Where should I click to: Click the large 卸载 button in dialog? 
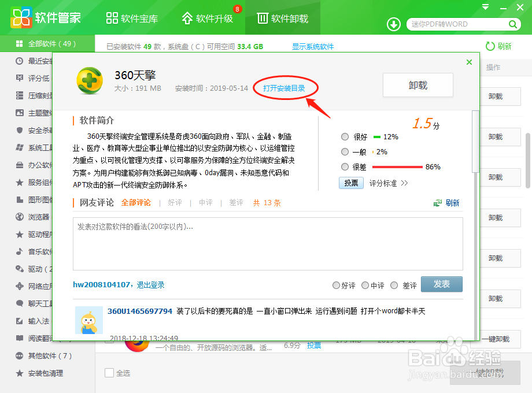[418, 85]
